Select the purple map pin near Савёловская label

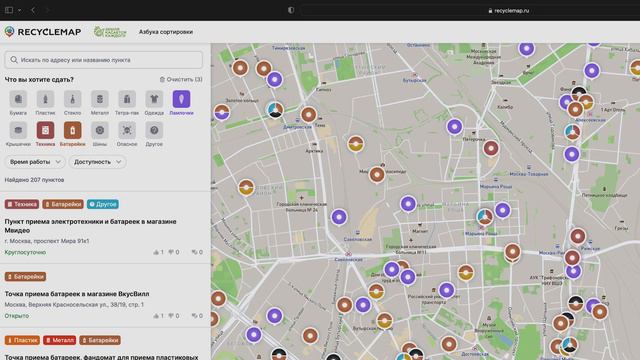(x=339, y=217)
